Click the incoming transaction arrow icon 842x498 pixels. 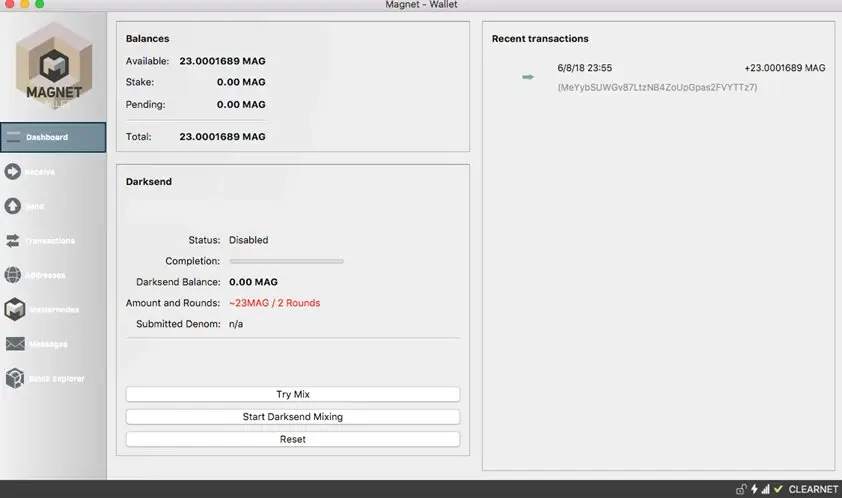pos(528,77)
